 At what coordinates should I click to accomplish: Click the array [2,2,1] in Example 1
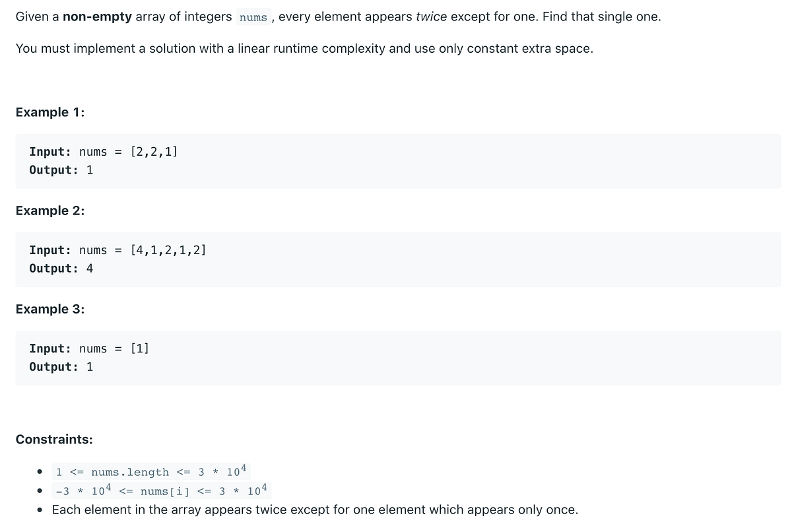tap(154, 152)
